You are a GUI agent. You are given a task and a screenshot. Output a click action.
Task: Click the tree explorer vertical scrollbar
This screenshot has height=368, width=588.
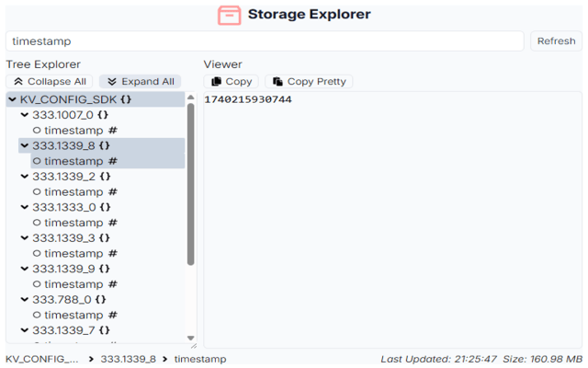pyautogui.click(x=191, y=184)
